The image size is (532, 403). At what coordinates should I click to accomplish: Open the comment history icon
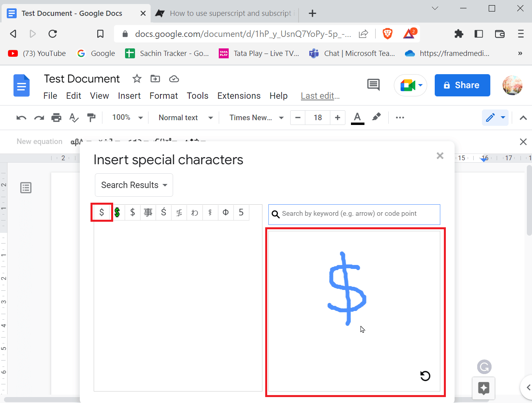click(x=373, y=84)
